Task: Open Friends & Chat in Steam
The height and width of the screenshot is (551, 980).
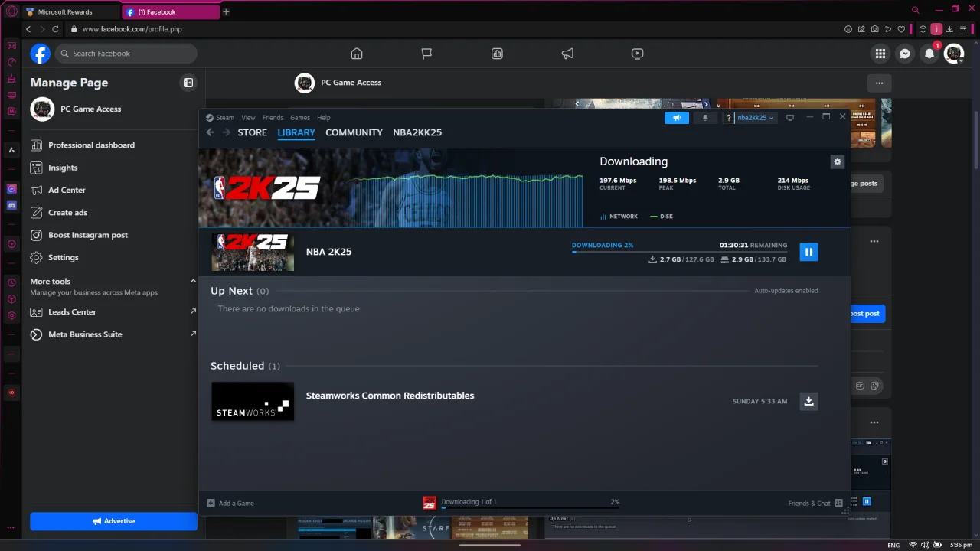Action: pos(815,503)
